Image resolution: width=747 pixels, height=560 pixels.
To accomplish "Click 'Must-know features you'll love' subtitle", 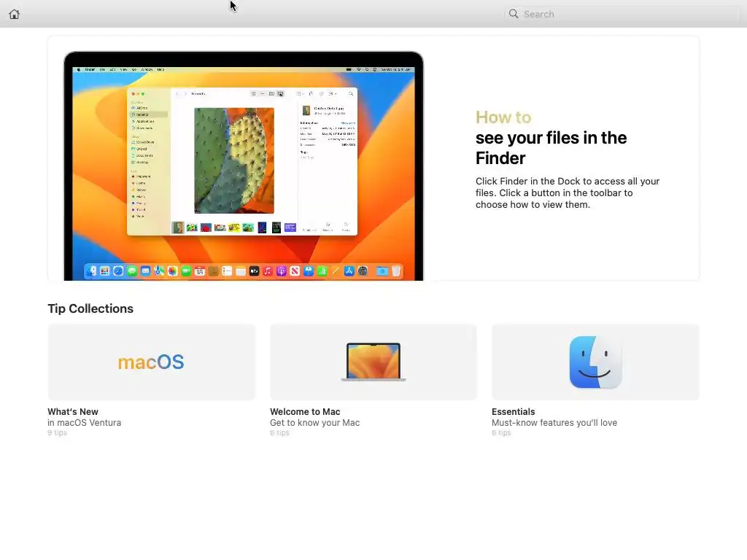I will 554,422.
